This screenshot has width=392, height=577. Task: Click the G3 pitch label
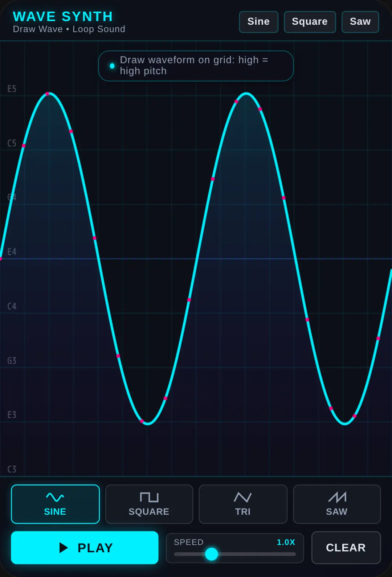[x=12, y=361]
